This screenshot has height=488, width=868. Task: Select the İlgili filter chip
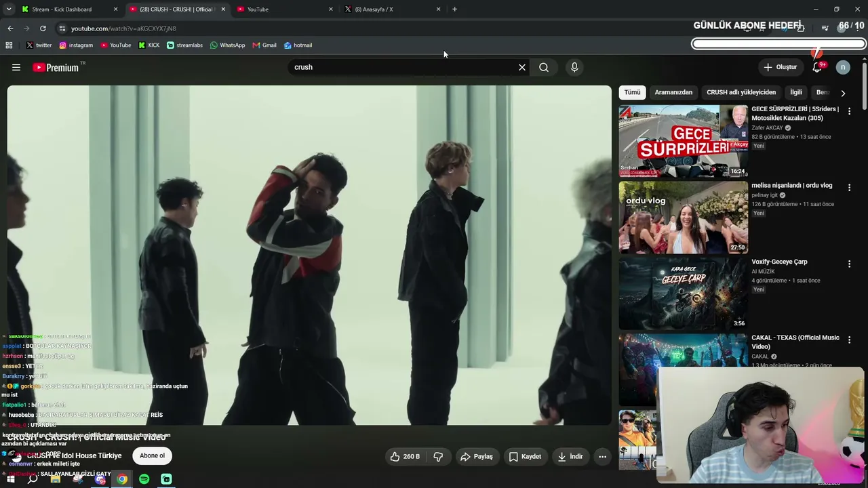click(796, 92)
